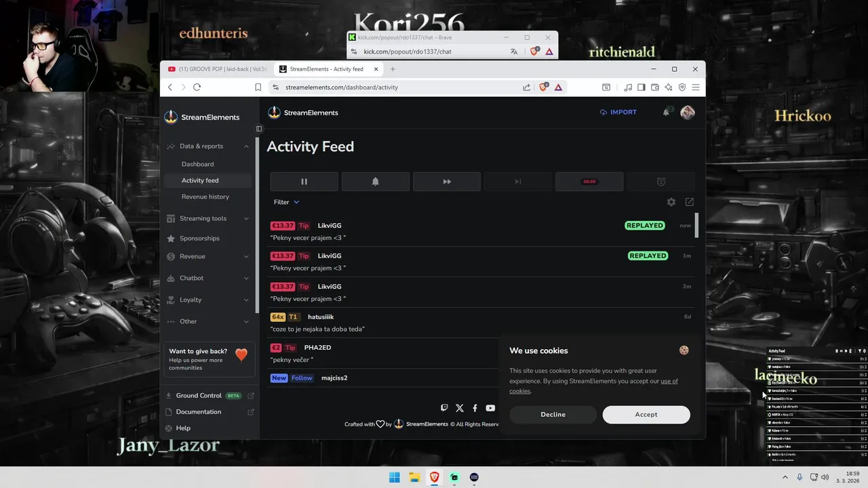Expand the Loyalty section

tap(208, 300)
